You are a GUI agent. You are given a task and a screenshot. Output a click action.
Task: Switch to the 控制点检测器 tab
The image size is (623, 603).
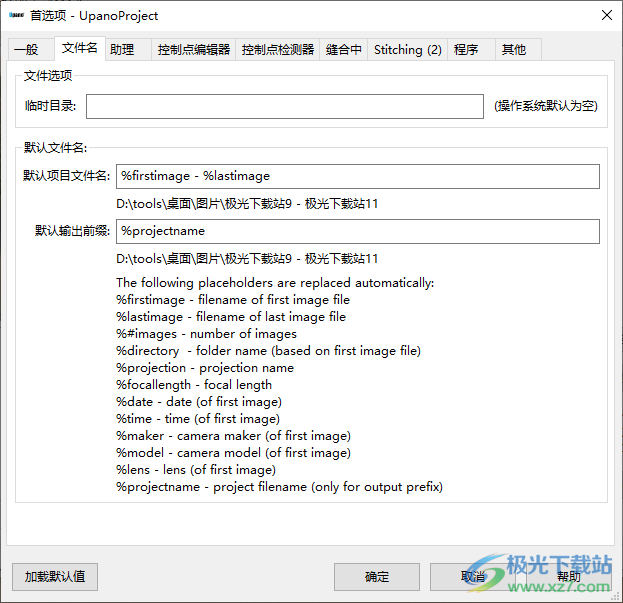pos(278,50)
